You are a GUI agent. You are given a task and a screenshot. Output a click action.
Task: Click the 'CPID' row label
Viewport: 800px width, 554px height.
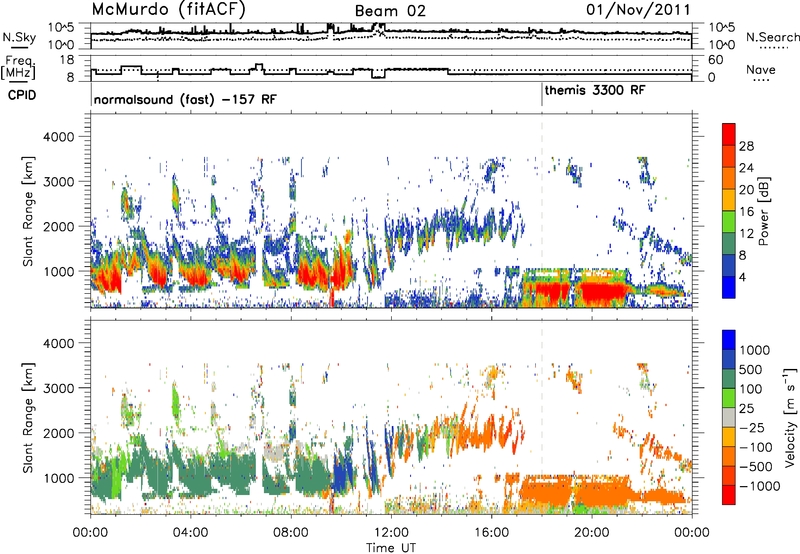click(x=22, y=95)
